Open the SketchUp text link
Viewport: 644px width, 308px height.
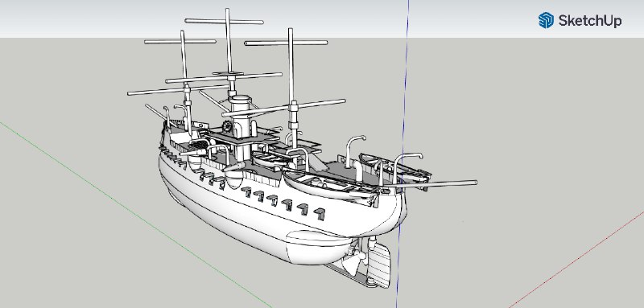(x=590, y=20)
